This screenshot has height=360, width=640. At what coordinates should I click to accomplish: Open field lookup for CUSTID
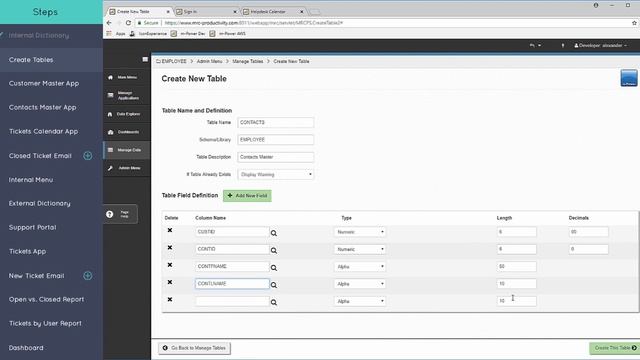pos(273,233)
